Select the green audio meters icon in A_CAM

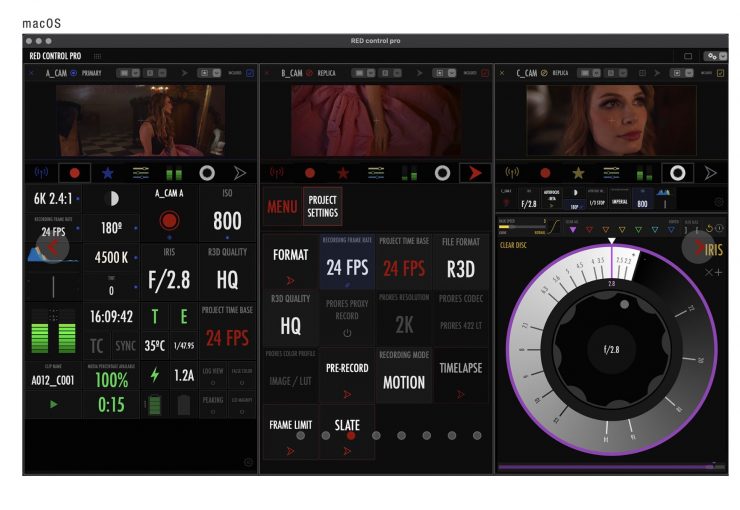(175, 173)
